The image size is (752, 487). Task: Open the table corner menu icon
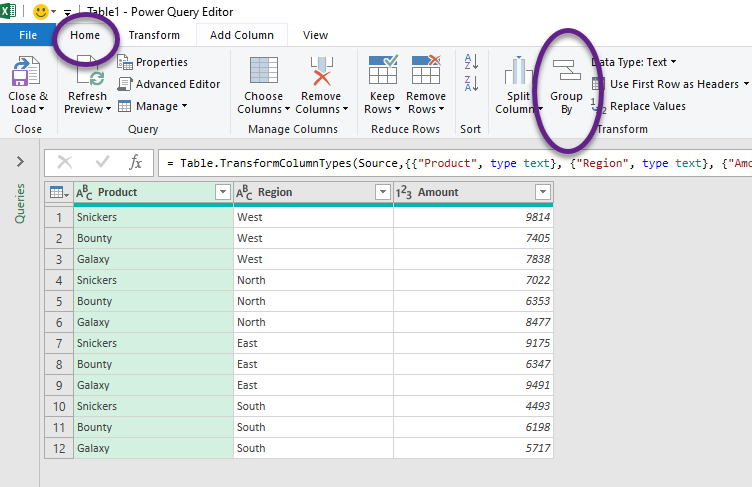[59, 192]
